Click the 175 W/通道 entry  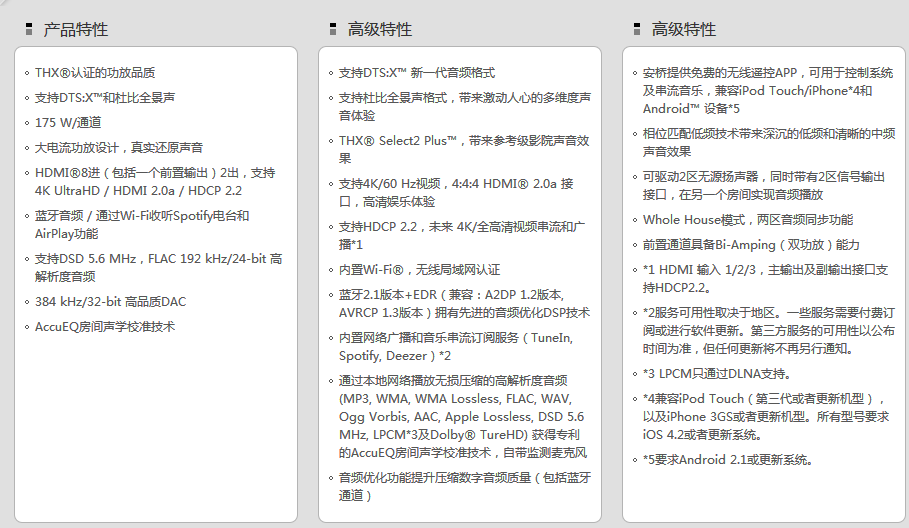pos(68,122)
